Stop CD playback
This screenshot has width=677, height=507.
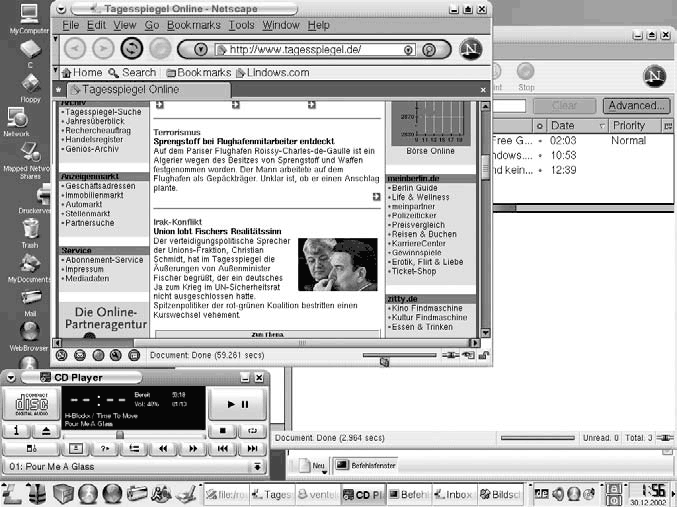(224, 432)
